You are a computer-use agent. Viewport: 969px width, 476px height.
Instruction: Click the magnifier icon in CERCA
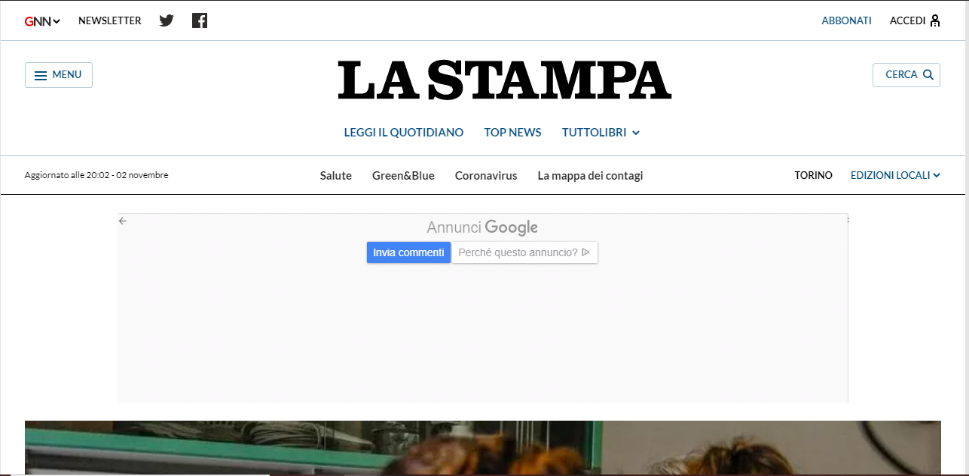coord(928,75)
